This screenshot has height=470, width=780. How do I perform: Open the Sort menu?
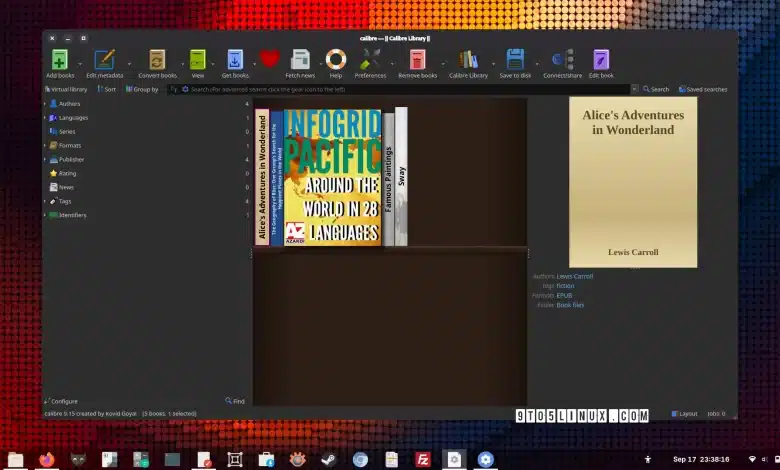(106, 90)
